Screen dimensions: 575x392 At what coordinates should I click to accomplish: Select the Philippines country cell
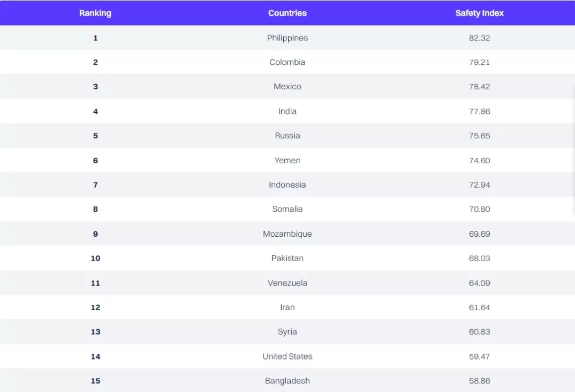click(287, 38)
